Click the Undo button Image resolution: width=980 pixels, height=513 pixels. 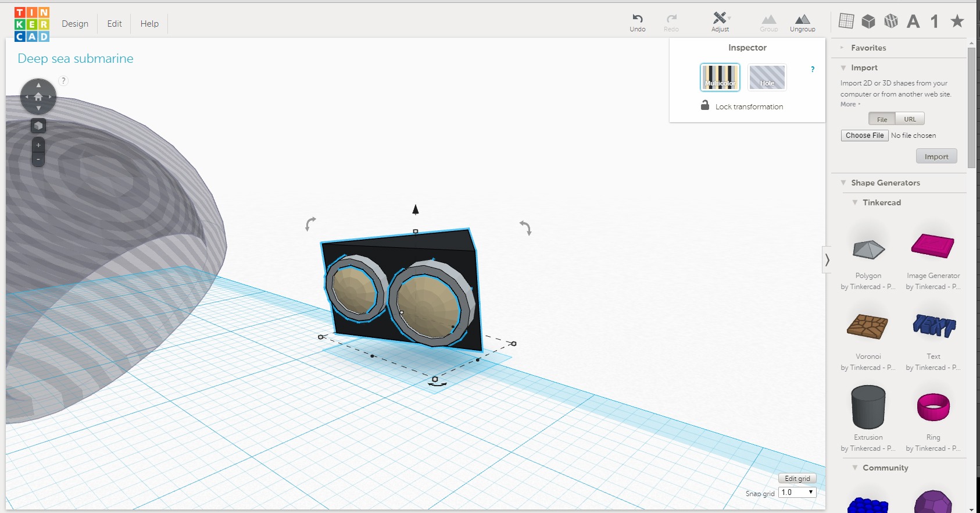point(638,23)
